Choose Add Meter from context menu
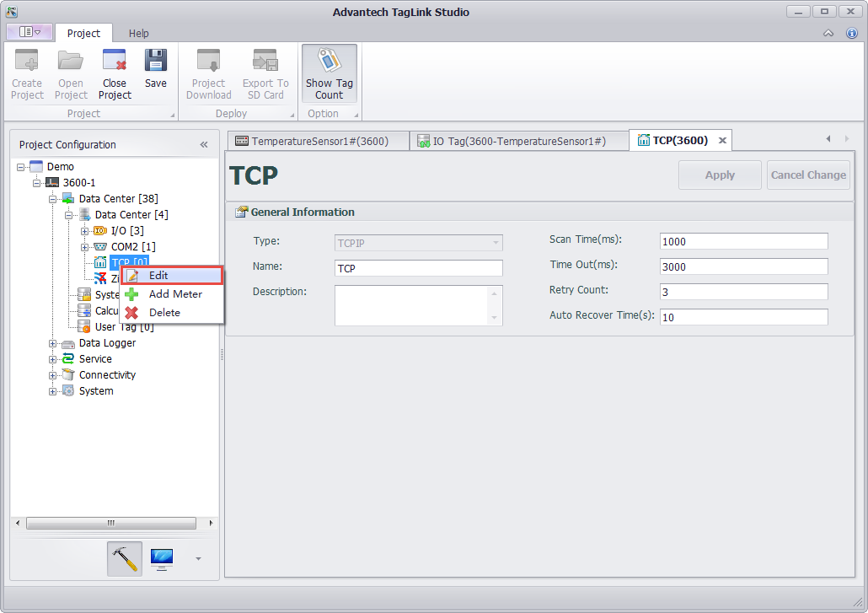The width and height of the screenshot is (868, 613). click(174, 294)
